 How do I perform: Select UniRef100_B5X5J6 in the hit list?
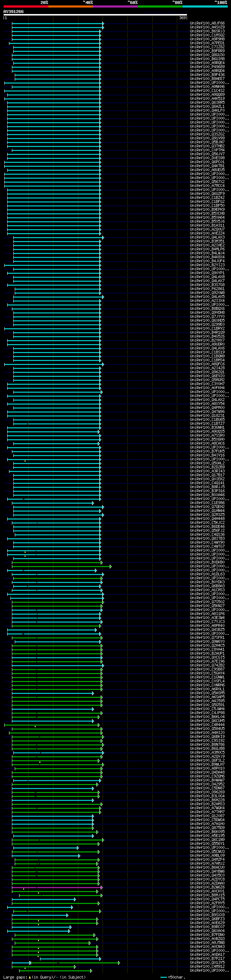click(x=208, y=222)
